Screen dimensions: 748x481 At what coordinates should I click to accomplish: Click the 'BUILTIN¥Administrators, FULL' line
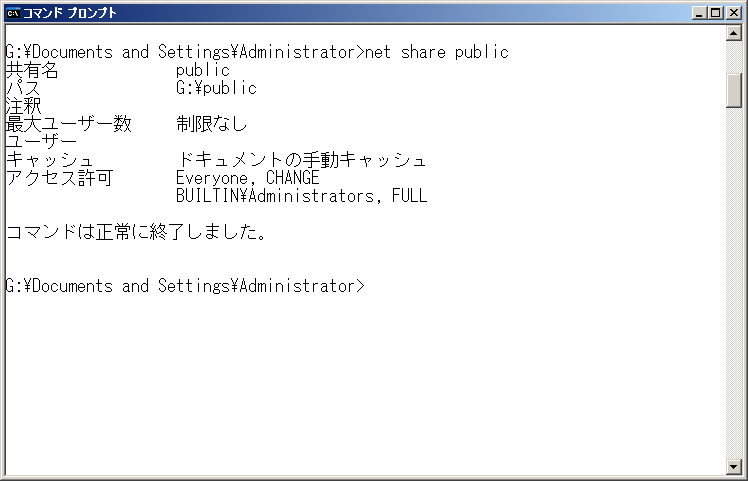pyautogui.click(x=301, y=196)
